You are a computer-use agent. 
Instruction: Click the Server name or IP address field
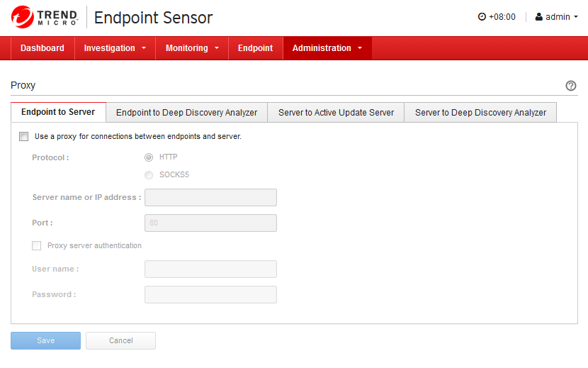[x=210, y=198]
